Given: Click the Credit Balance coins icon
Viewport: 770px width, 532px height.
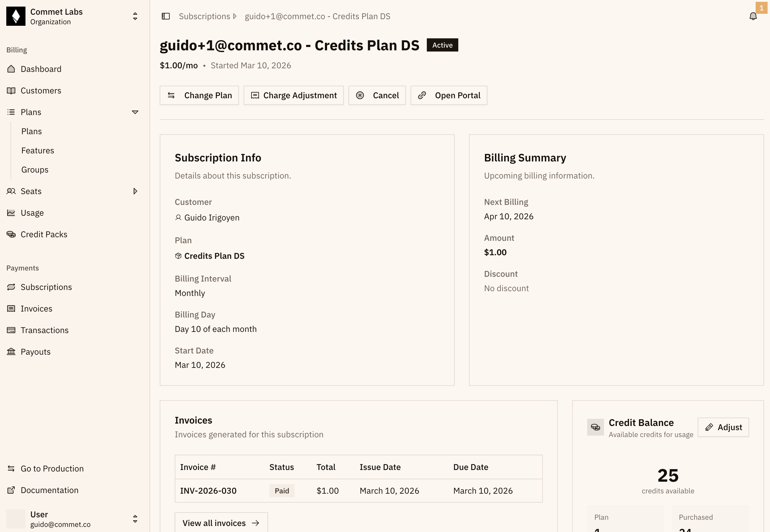Looking at the screenshot, I should 595,427.
